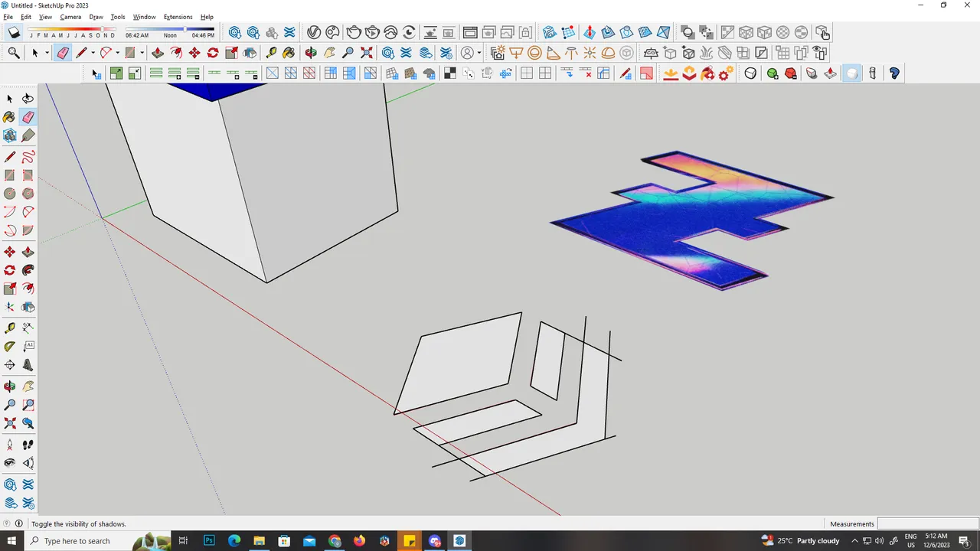
Task: Select the Pan hand tool in the left toolbar
Action: tap(28, 386)
